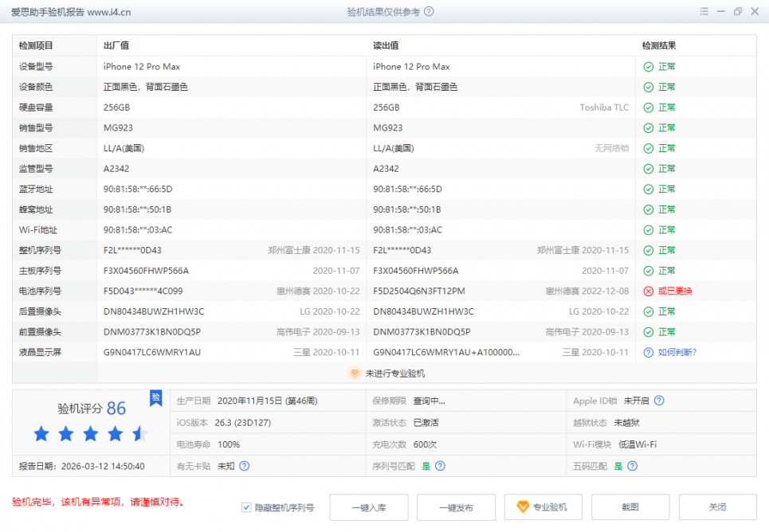Click the 检测结果 column header
The image size is (769, 532).
click(659, 46)
